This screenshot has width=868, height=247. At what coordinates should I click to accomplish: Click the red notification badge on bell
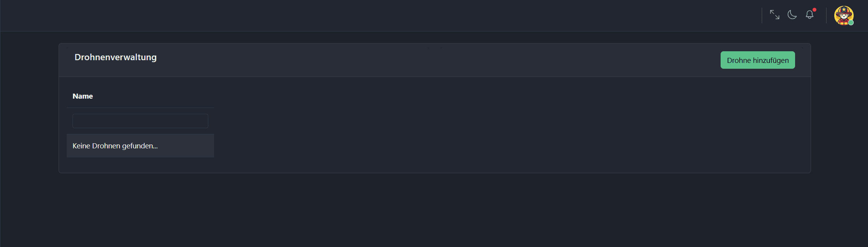[x=814, y=10]
